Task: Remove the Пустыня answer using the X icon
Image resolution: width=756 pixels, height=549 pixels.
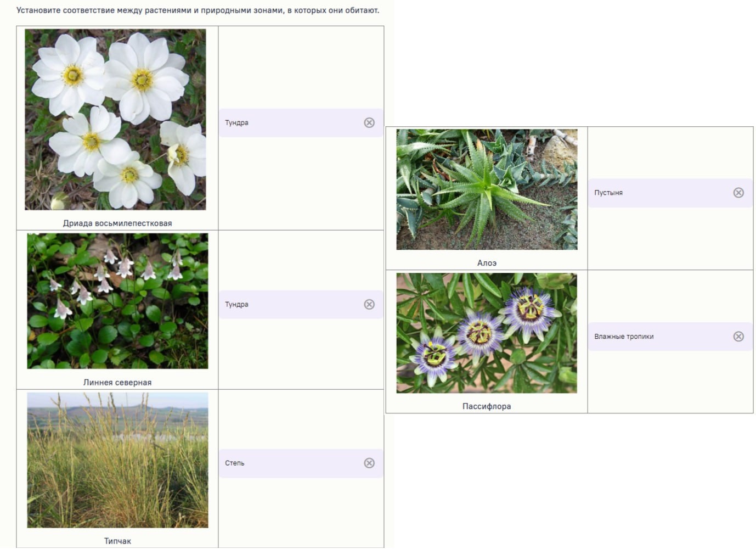Action: pos(738,193)
